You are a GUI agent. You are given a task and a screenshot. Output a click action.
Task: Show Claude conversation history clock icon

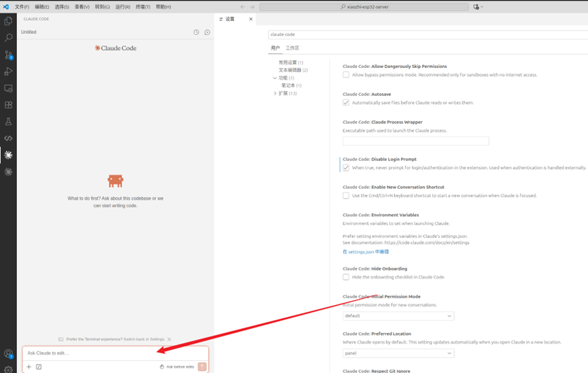[x=196, y=32]
